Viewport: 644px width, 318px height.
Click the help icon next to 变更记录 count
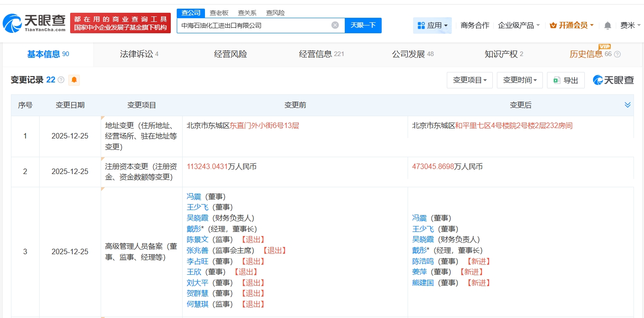point(61,80)
